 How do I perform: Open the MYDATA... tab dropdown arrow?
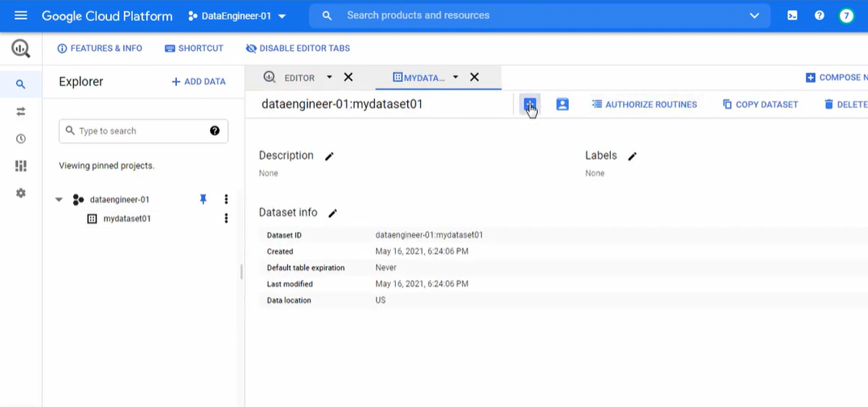point(456,77)
